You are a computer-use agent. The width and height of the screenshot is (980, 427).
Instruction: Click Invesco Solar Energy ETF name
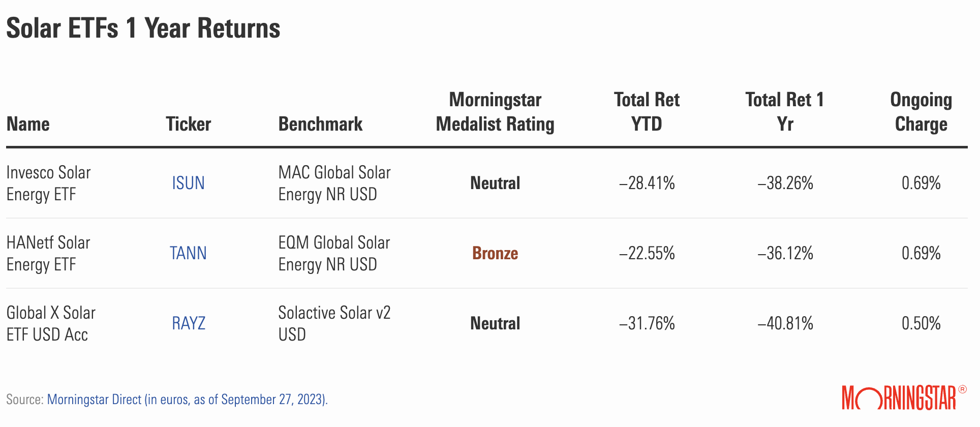tap(48, 184)
